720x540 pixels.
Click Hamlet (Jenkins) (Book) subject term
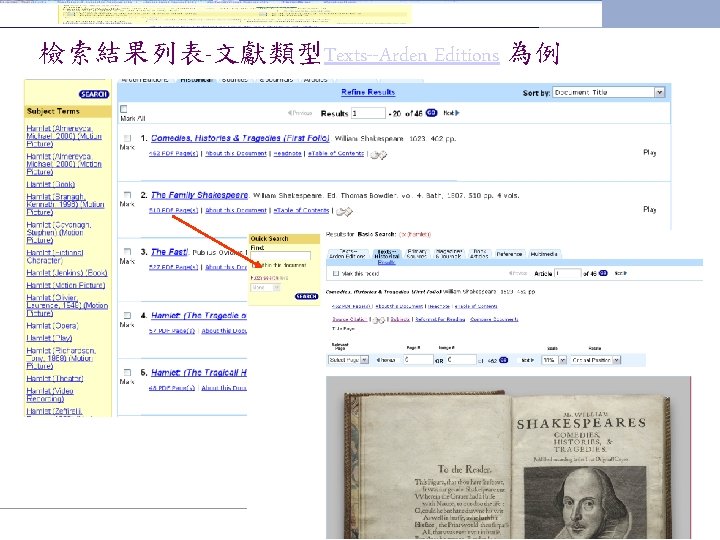[x=67, y=273]
